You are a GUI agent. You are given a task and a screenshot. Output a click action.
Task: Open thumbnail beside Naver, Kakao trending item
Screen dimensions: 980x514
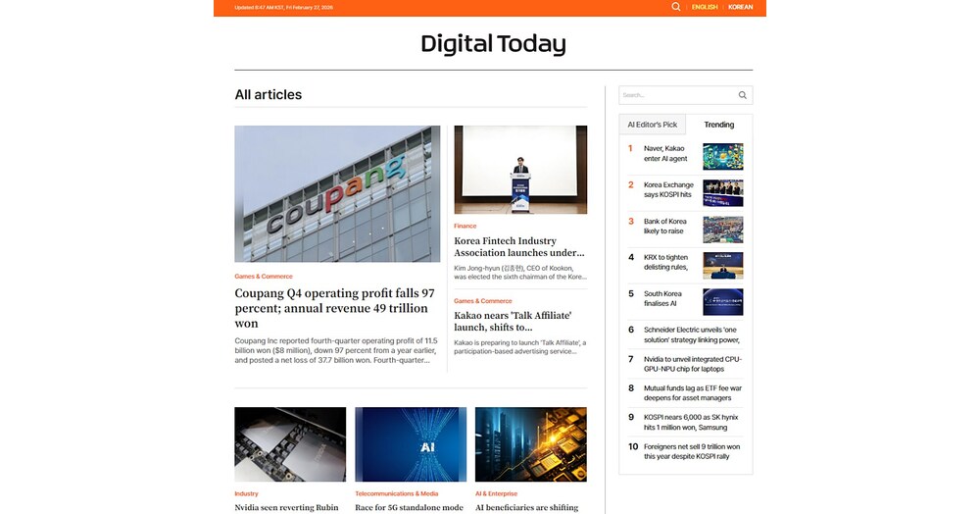pyautogui.click(x=723, y=156)
